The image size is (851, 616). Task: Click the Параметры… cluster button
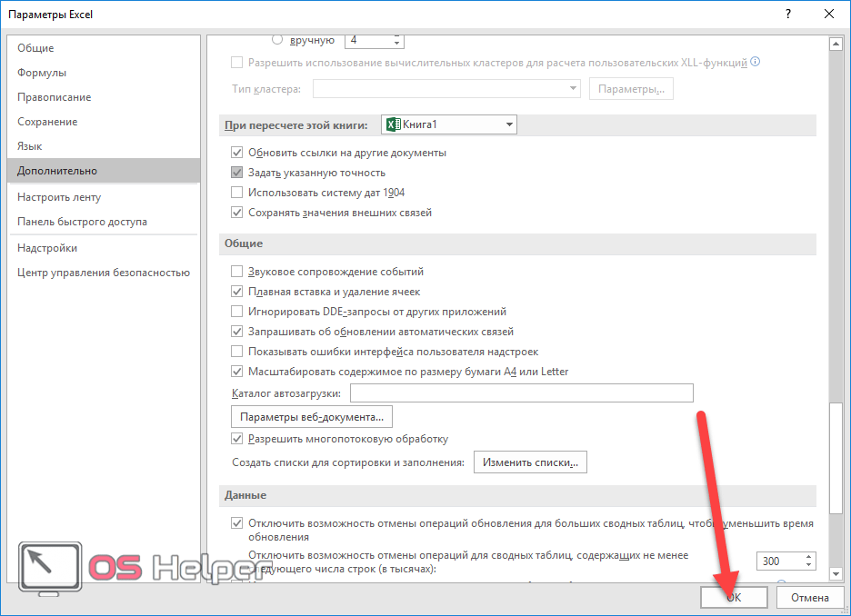(x=631, y=89)
